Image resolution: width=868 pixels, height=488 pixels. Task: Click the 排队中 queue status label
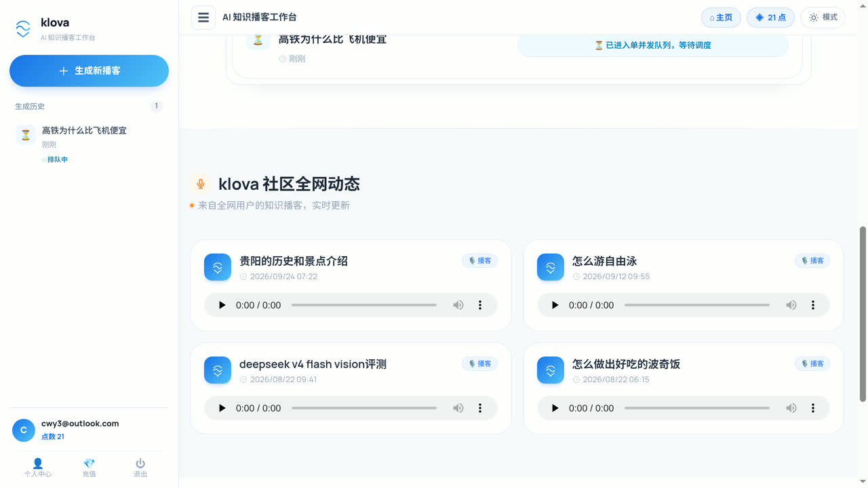click(55, 160)
